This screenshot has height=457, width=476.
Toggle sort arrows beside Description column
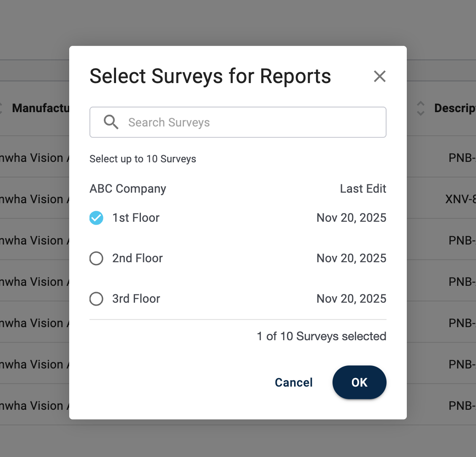click(421, 108)
